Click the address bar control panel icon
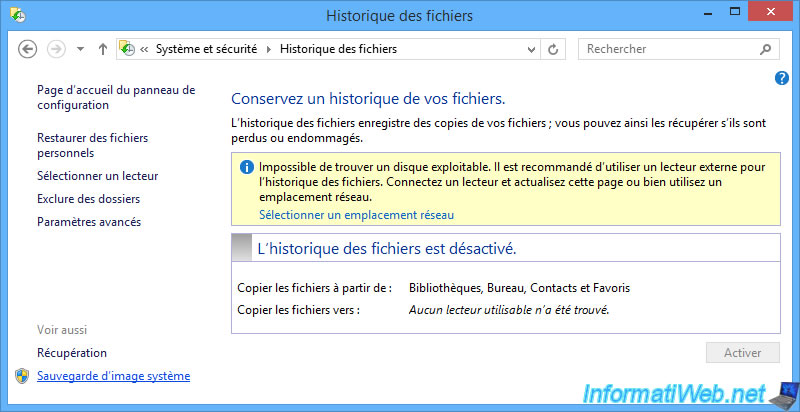The image size is (800, 412). pyautogui.click(x=127, y=49)
